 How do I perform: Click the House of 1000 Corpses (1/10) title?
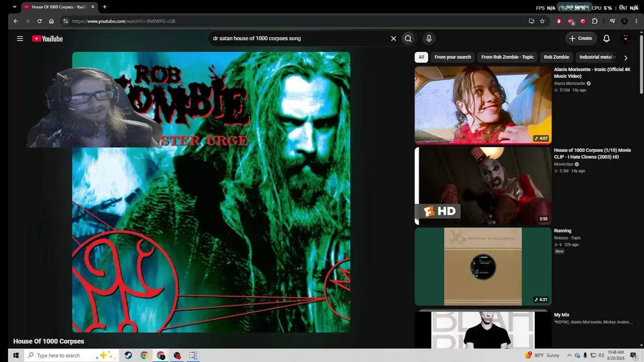(592, 153)
